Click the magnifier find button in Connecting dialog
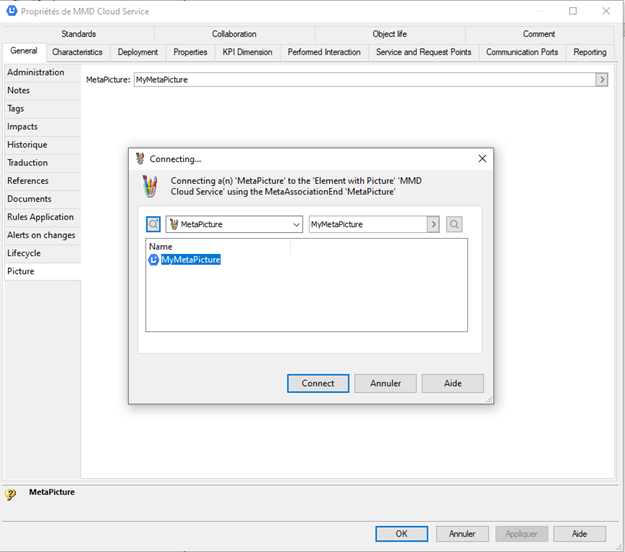 (x=454, y=225)
